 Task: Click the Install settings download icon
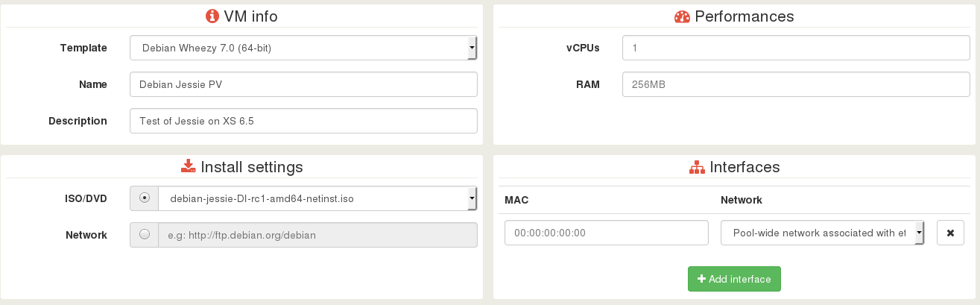[189, 166]
